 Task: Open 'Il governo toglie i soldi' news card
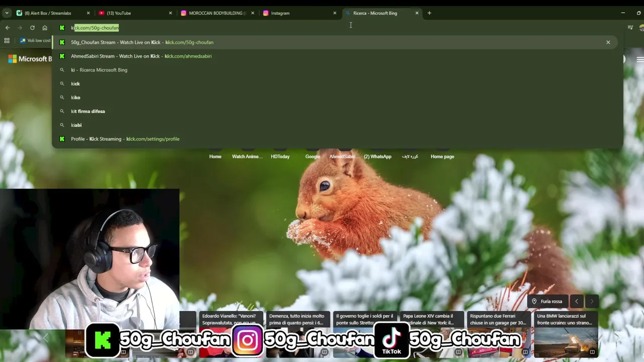pos(365,334)
